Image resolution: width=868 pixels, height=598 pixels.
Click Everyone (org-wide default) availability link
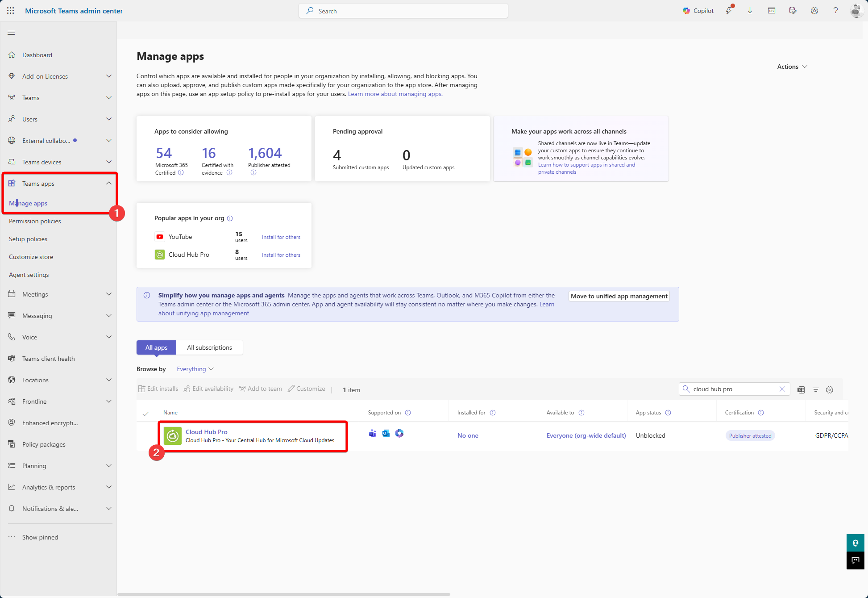586,435
